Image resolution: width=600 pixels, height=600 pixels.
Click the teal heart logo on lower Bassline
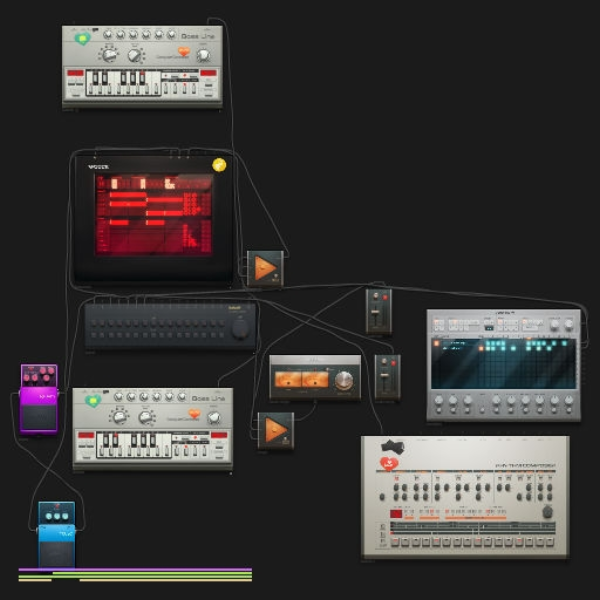tap(93, 401)
